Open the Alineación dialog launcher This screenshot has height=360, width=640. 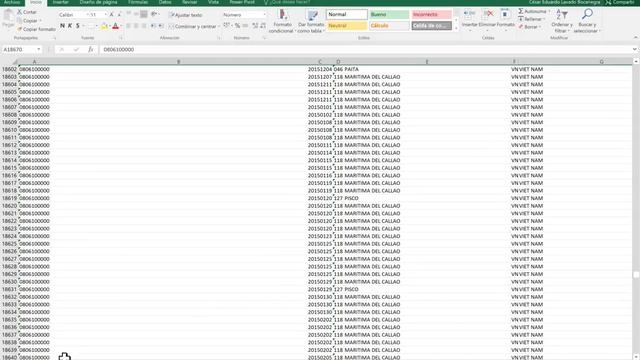[219, 38]
